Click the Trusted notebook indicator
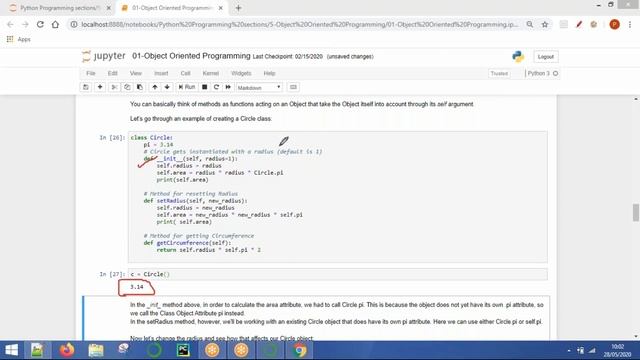Viewport: 640px width, 360px height. [499, 73]
